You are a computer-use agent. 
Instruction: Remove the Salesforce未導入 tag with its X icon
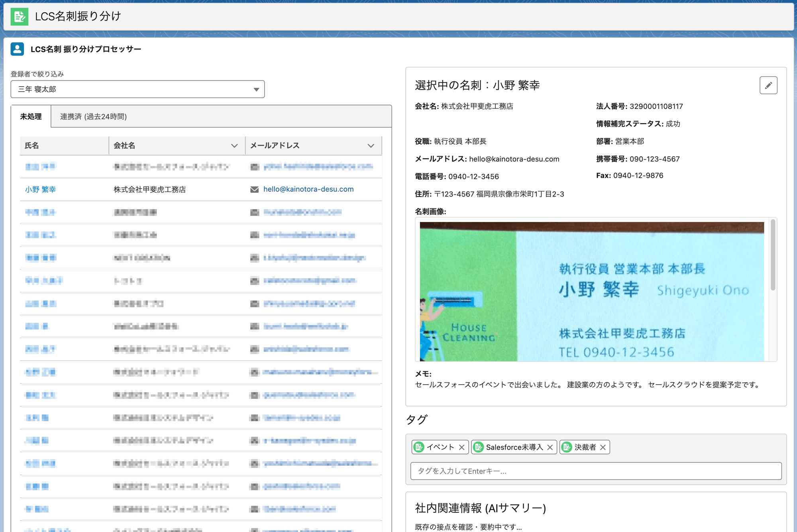[x=550, y=447]
